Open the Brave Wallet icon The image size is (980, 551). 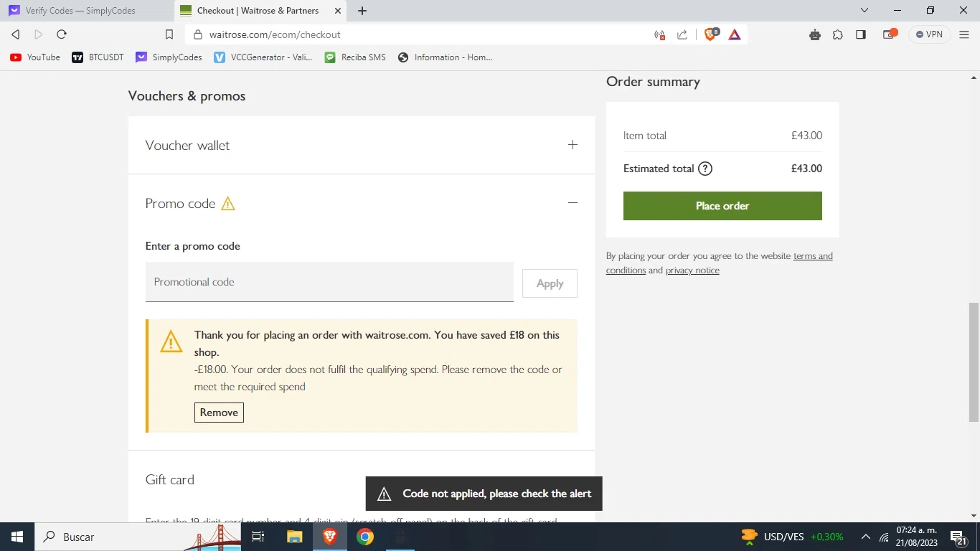890,34
